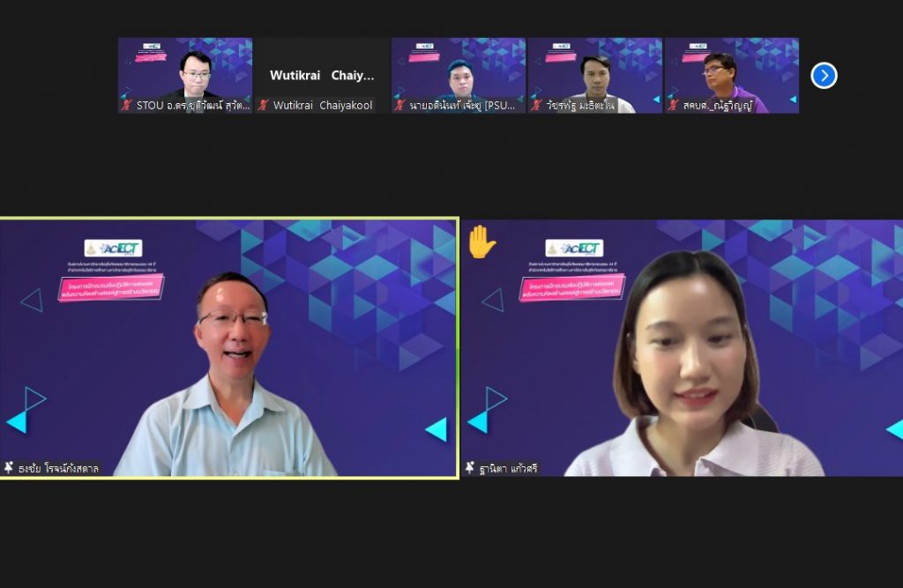903x588 pixels.
Task: Click the name label on the right main video
Action: pos(511,468)
